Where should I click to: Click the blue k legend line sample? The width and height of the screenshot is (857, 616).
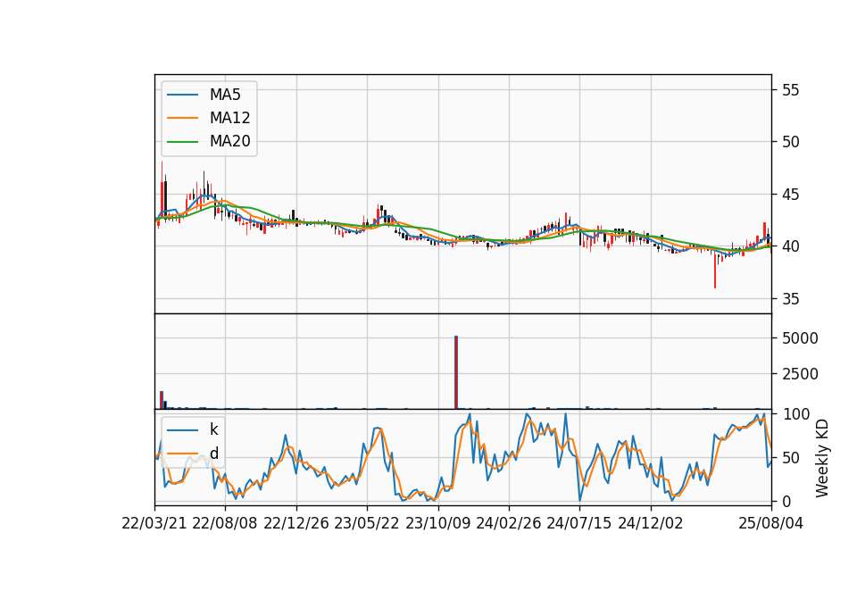tap(182, 430)
